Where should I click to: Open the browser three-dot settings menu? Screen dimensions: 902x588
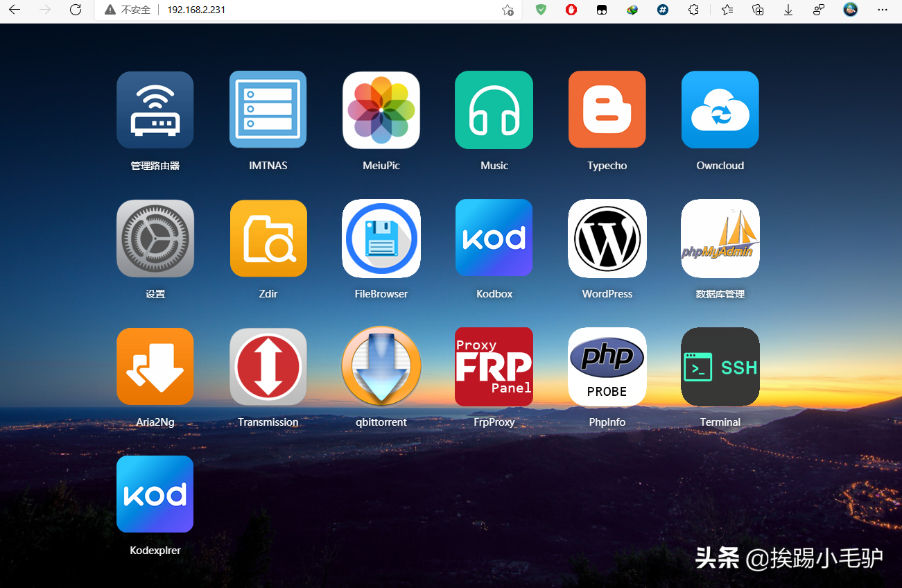coord(882,10)
